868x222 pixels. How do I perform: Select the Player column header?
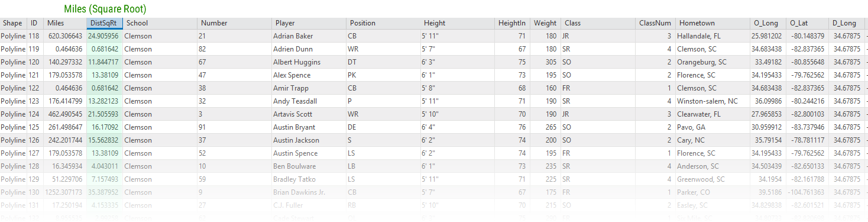[x=309, y=23]
